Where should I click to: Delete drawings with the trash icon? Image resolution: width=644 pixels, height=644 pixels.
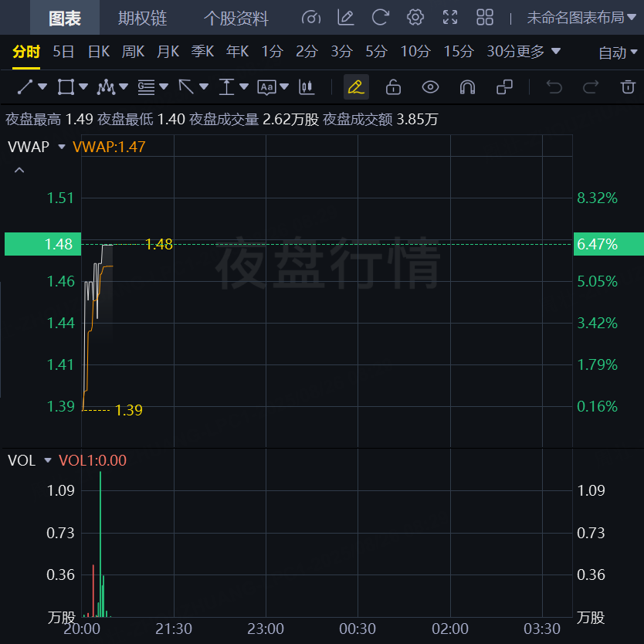point(628,86)
